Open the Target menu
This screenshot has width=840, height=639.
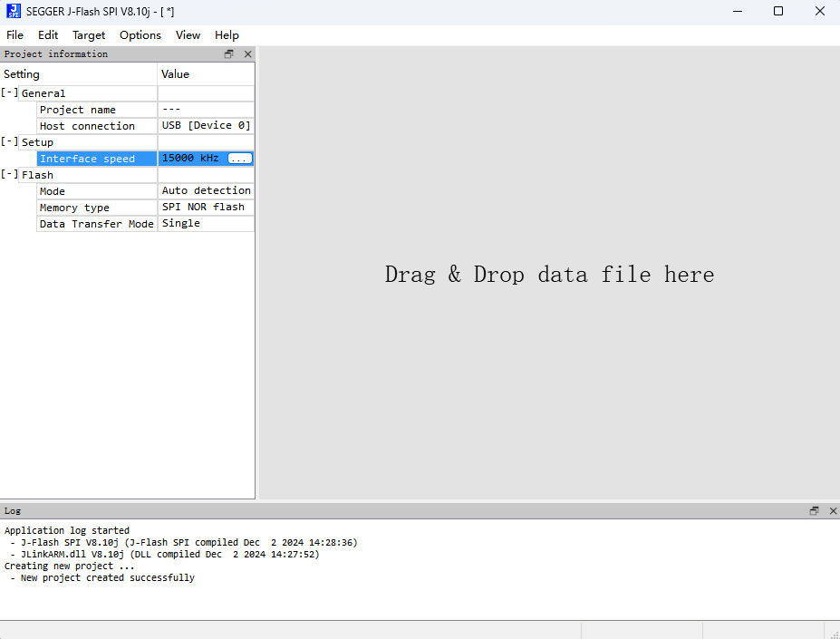[x=89, y=35]
